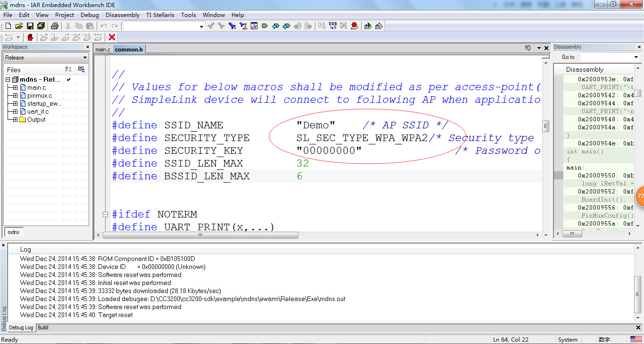Toggle breakpoint with the red circle icon
The image size is (644, 344).
pyautogui.click(x=355, y=26)
